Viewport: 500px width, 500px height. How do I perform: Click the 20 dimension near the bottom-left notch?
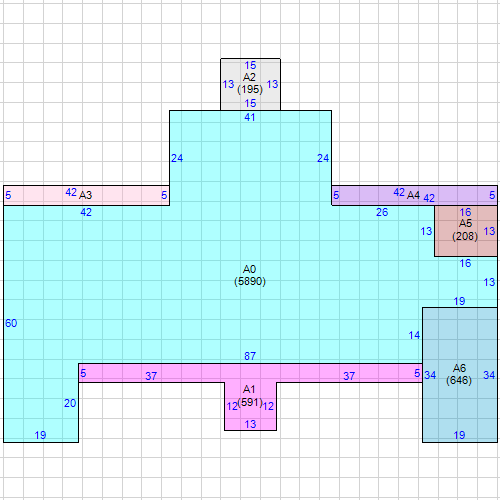(70, 403)
